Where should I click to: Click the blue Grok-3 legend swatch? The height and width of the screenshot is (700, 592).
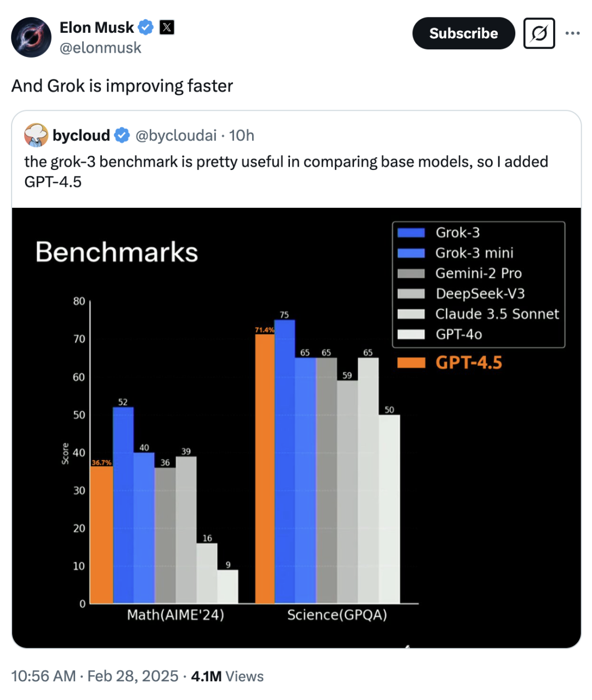point(411,232)
